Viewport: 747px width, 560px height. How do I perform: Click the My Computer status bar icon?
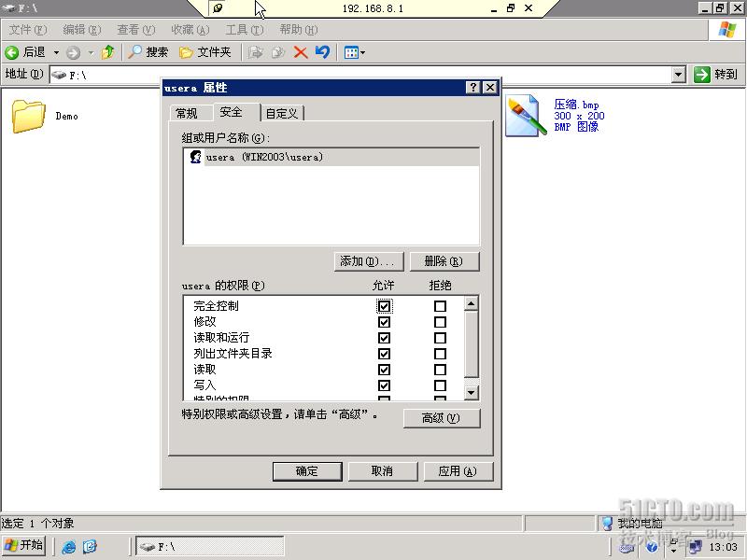pyautogui.click(x=607, y=524)
